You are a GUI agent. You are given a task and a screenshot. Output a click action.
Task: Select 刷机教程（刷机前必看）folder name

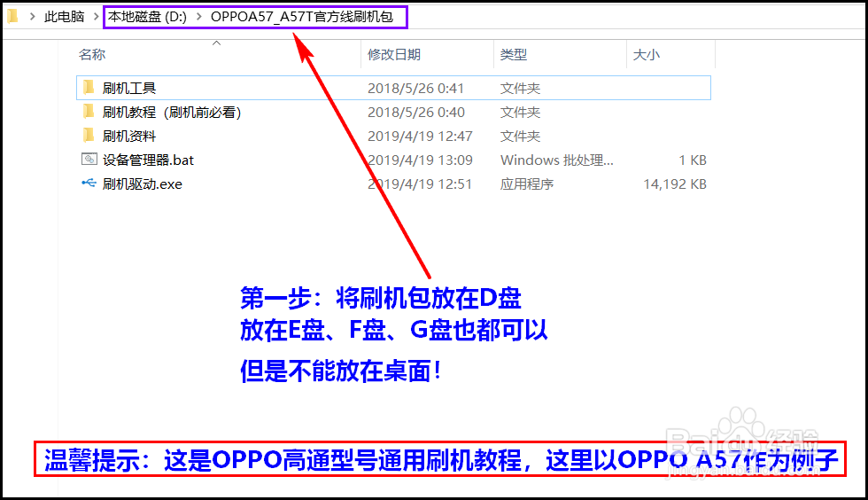[x=172, y=112]
